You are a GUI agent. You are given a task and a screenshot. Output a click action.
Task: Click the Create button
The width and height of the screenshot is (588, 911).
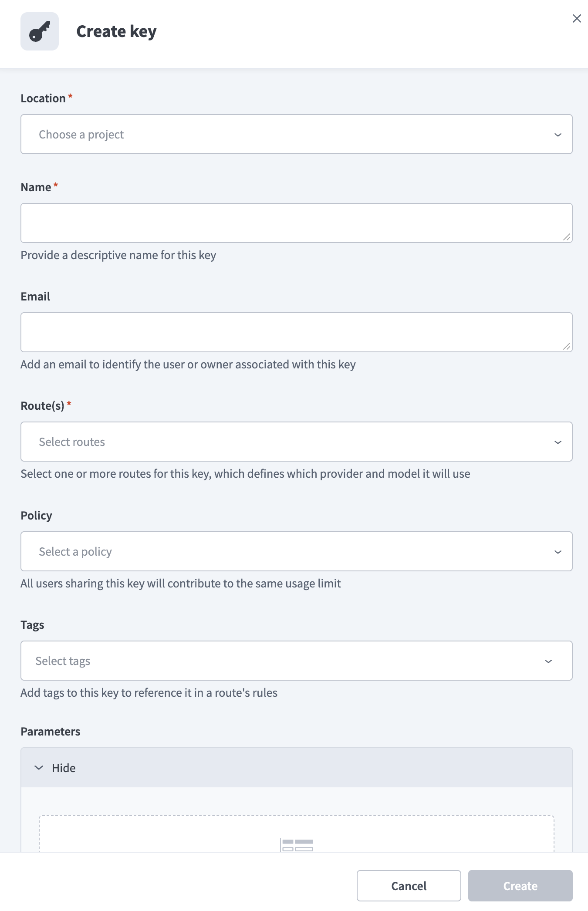click(x=520, y=886)
